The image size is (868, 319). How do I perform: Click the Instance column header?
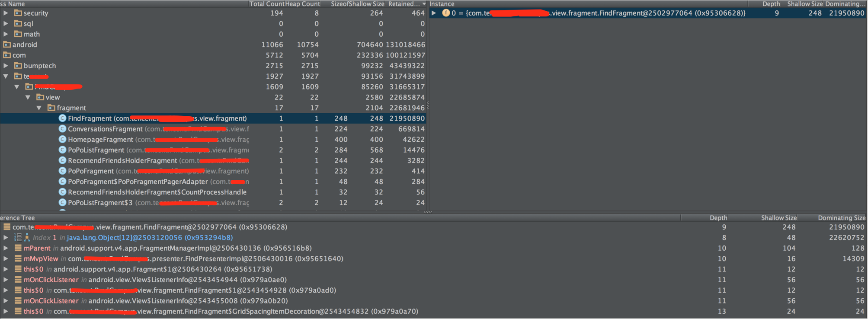(442, 4)
